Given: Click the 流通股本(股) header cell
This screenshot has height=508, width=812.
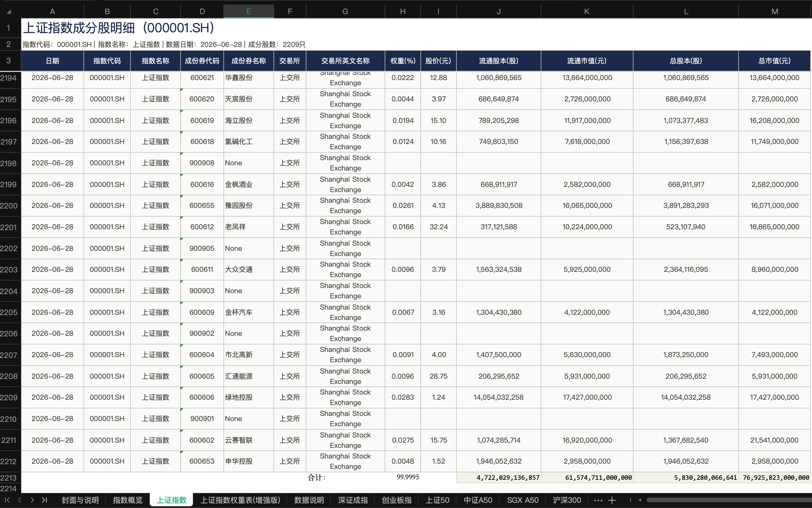Looking at the screenshot, I should [498, 61].
